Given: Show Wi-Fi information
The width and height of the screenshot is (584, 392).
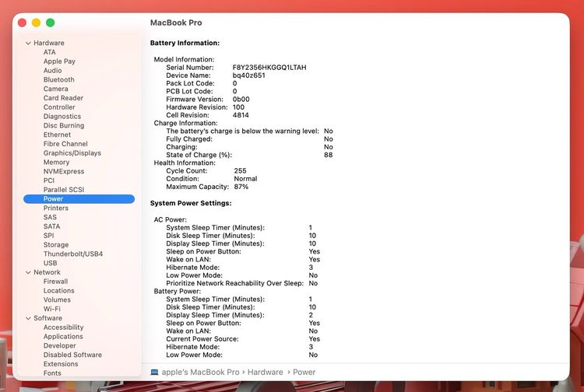Looking at the screenshot, I should pyautogui.click(x=51, y=309).
